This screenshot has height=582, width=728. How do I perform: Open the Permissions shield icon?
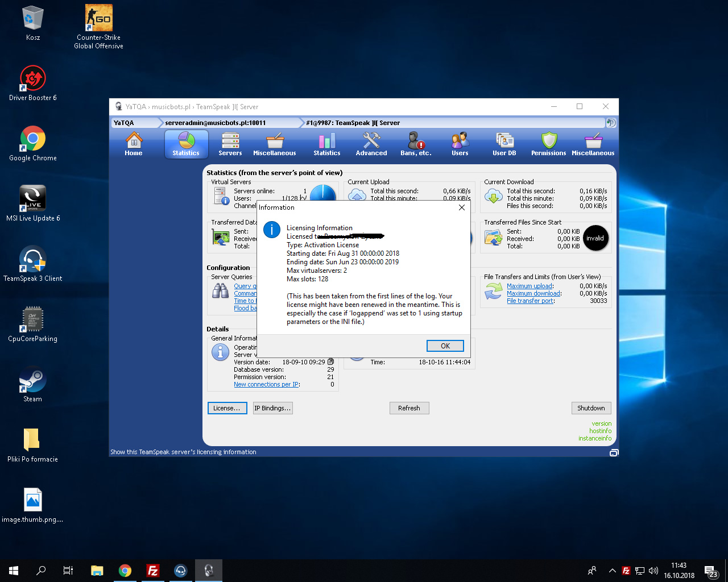pyautogui.click(x=548, y=144)
